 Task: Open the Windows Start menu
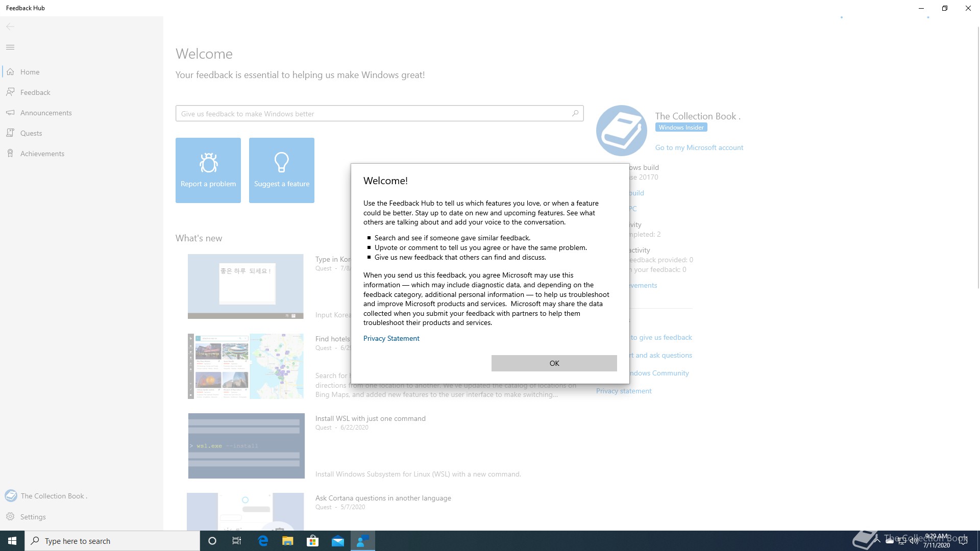click(x=12, y=541)
